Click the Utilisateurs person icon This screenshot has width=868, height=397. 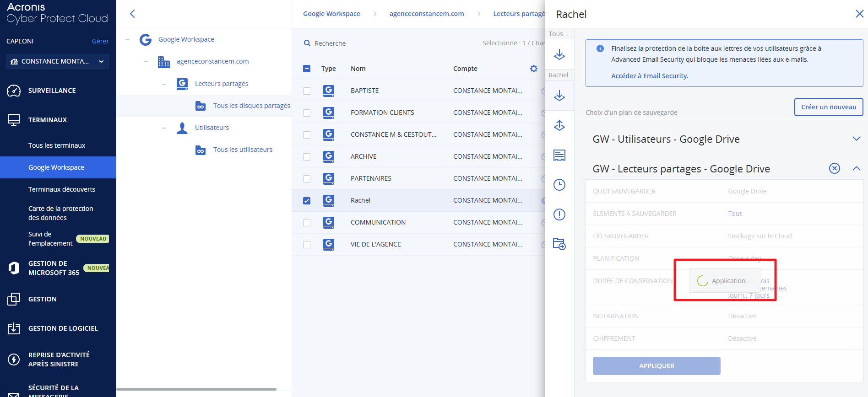coord(182,128)
